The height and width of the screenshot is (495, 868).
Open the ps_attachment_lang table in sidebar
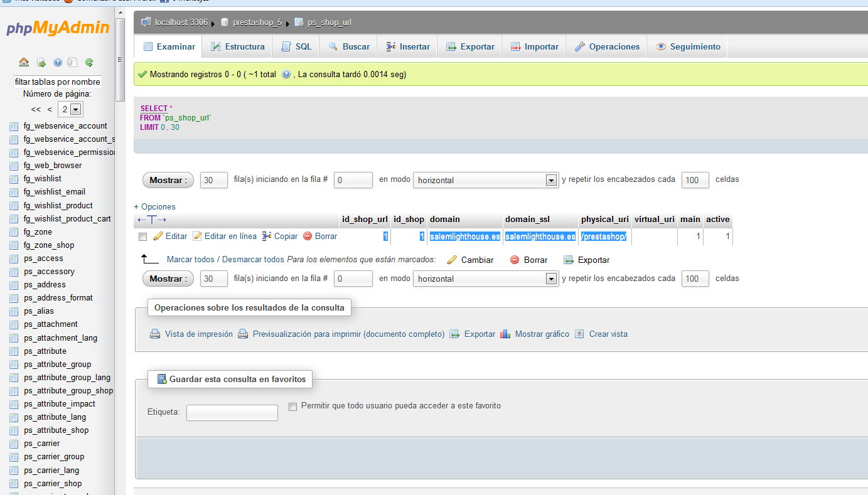tap(61, 338)
